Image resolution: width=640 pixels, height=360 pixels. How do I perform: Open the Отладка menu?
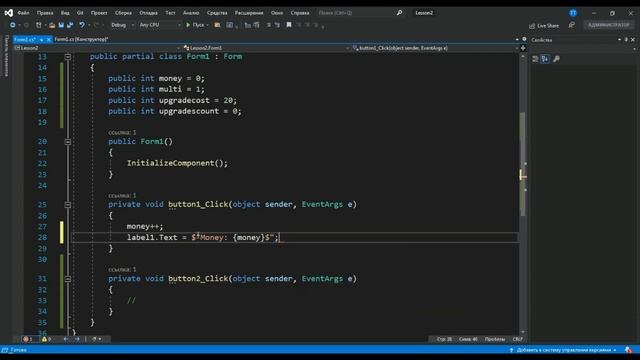point(149,13)
